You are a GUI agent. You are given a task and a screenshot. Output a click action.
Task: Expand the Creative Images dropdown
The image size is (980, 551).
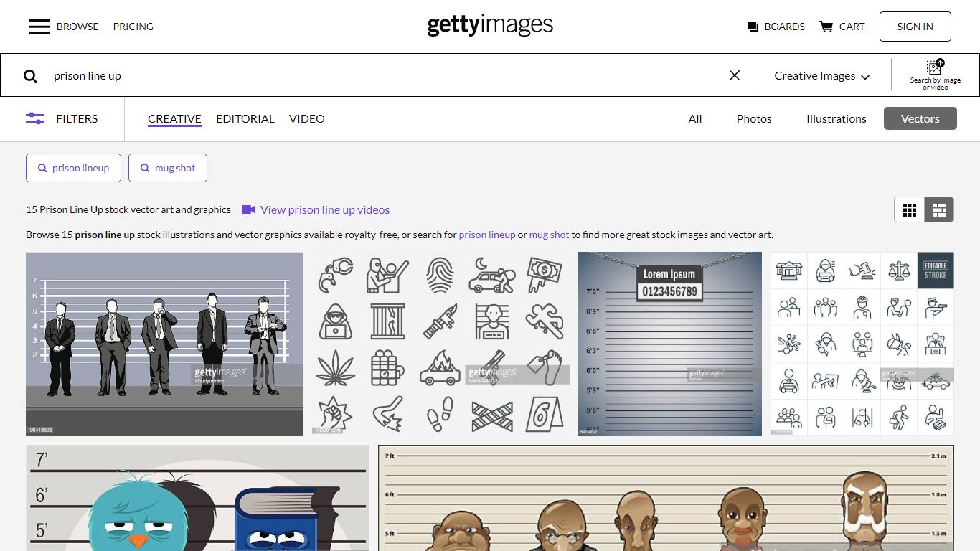pos(822,75)
